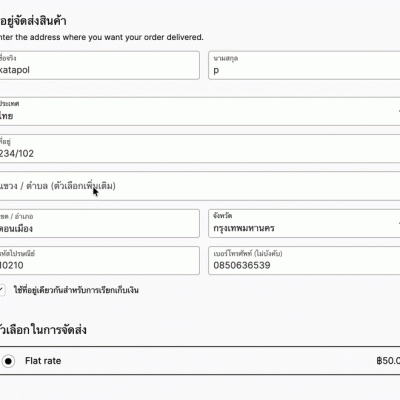Click the เบอร์โทรศัพท์ (ไม่บังคับ) field label

pyautogui.click(x=248, y=254)
